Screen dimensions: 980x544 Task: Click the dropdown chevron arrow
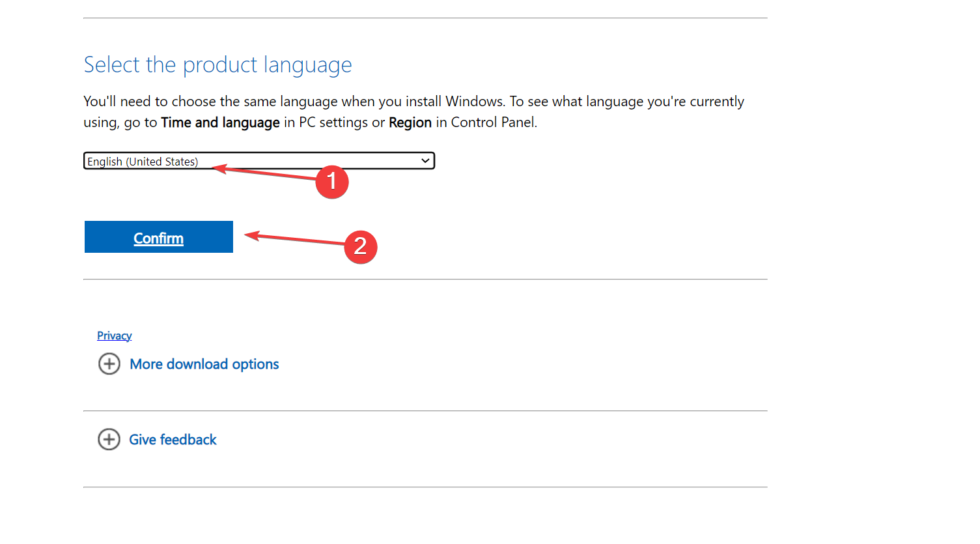[425, 161]
